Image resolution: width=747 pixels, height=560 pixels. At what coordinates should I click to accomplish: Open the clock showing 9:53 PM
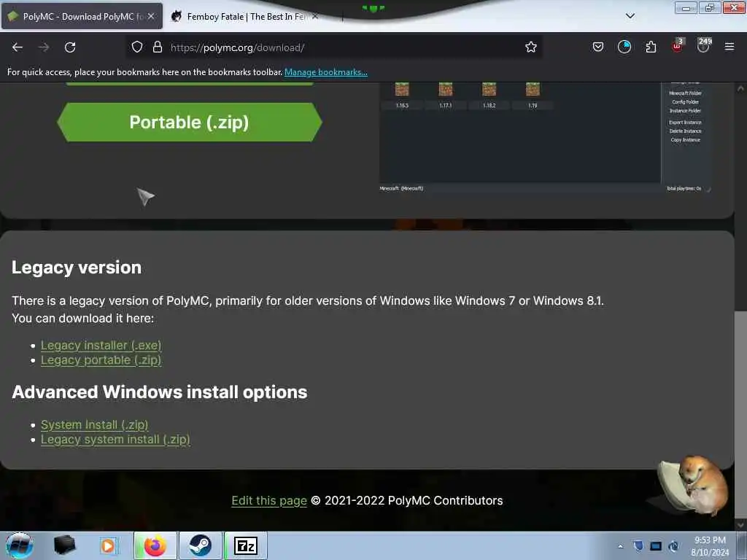tap(710, 546)
